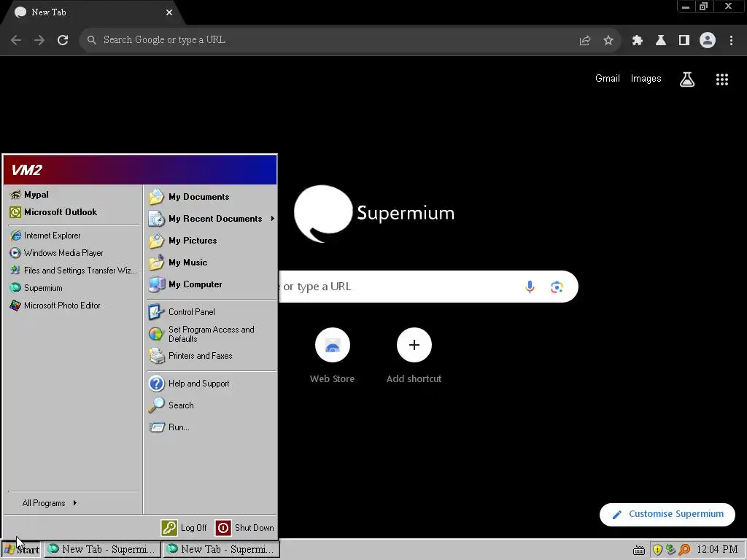Select the New Tab tab
This screenshot has width=747, height=560.
tap(93, 13)
